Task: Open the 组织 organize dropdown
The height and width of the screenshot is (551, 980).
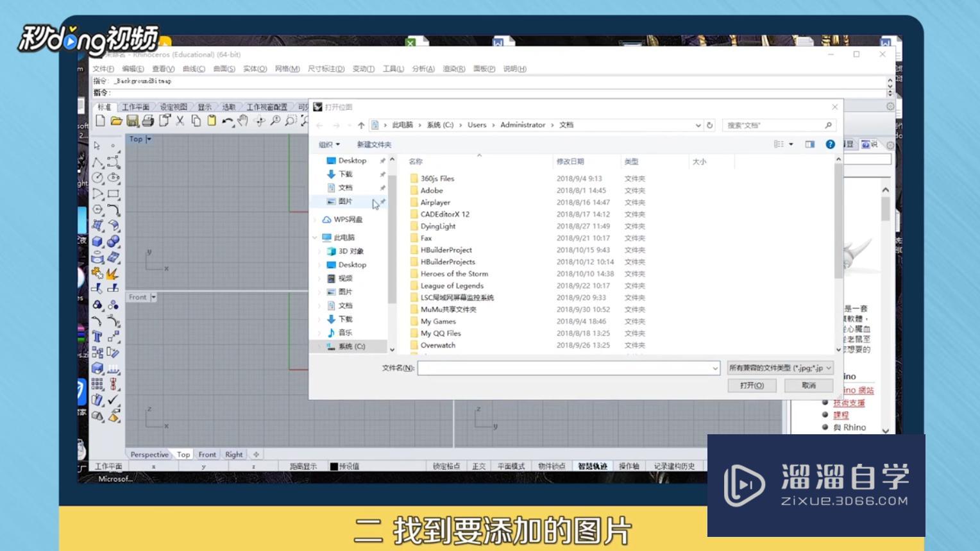Action: (x=330, y=144)
